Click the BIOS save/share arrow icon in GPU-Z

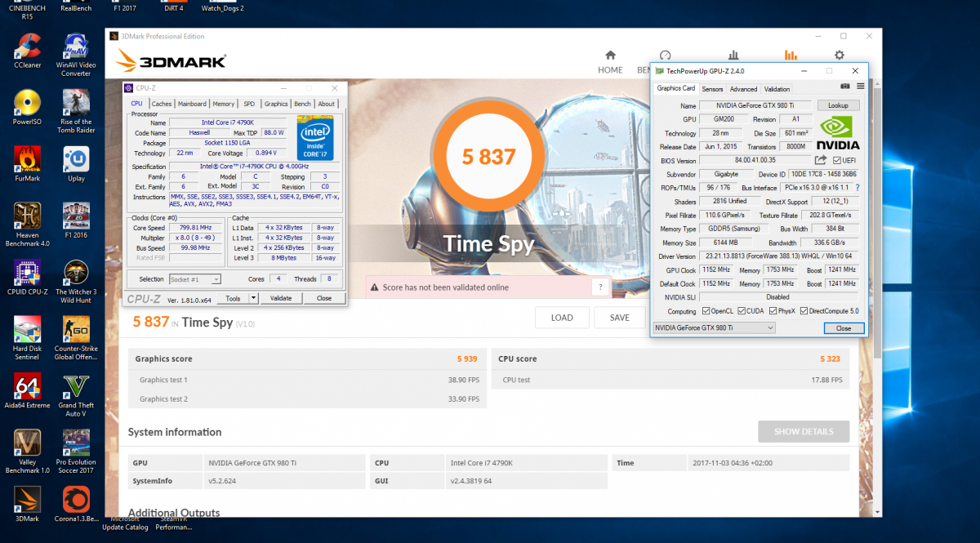tap(821, 160)
